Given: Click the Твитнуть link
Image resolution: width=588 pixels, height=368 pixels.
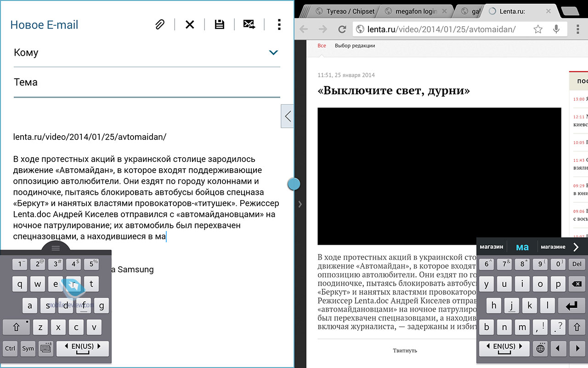Looking at the screenshot, I should click(x=405, y=351).
